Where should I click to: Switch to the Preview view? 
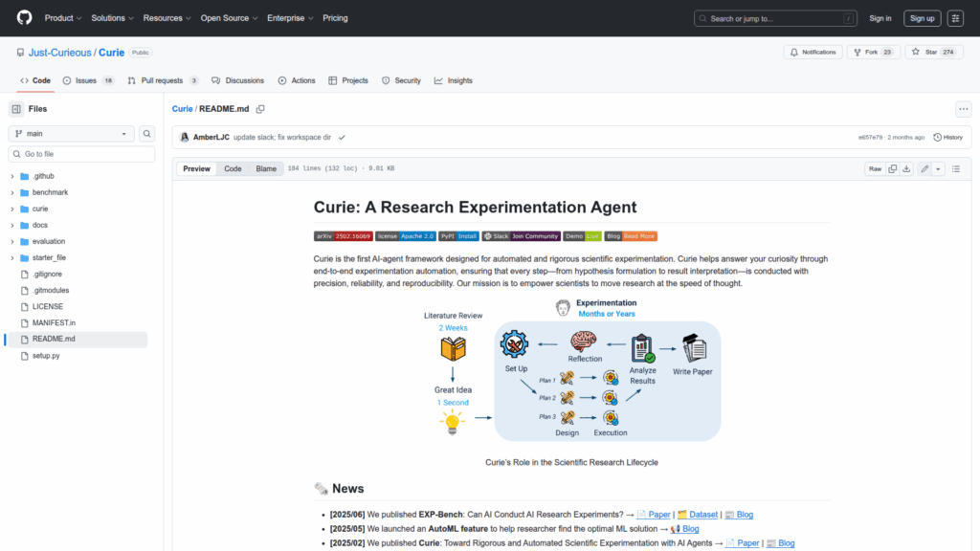pyautogui.click(x=196, y=168)
